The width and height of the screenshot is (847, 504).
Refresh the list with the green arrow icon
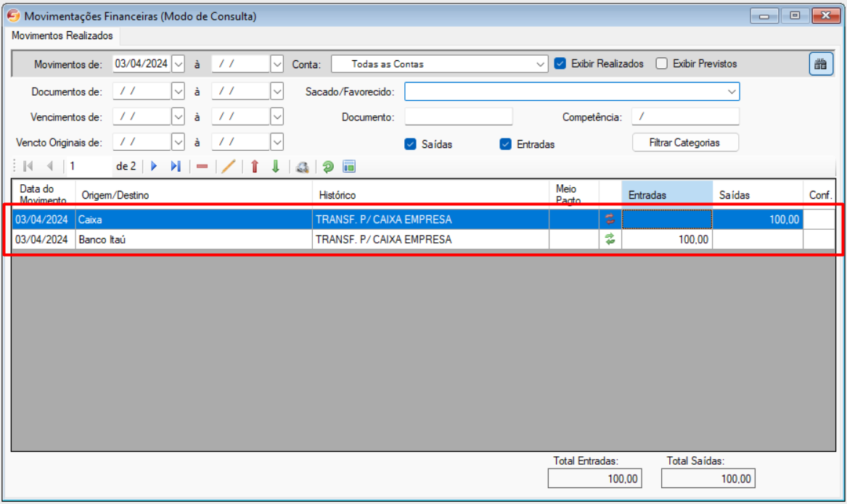328,167
